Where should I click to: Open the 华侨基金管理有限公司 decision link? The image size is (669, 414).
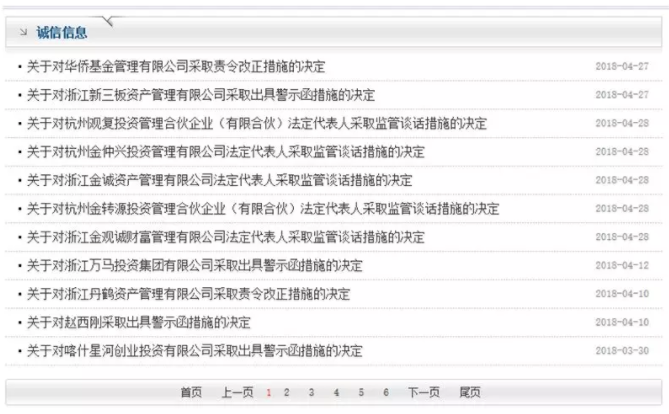tap(175, 67)
